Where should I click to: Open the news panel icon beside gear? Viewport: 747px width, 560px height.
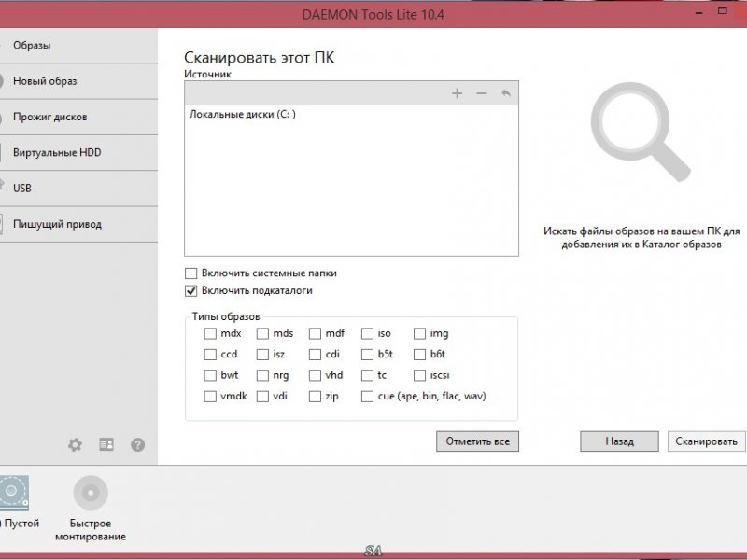click(106, 445)
